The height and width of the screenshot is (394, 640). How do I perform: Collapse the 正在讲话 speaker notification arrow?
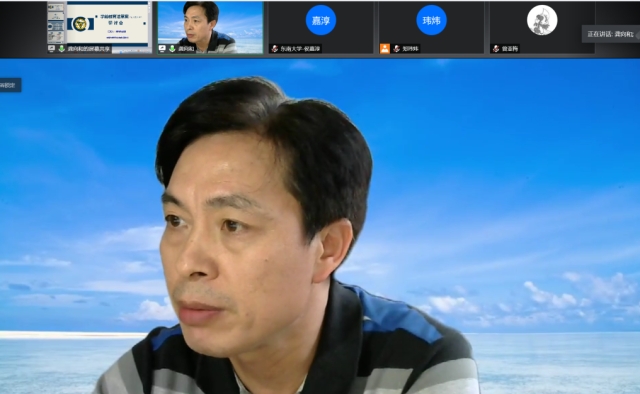(x=637, y=34)
